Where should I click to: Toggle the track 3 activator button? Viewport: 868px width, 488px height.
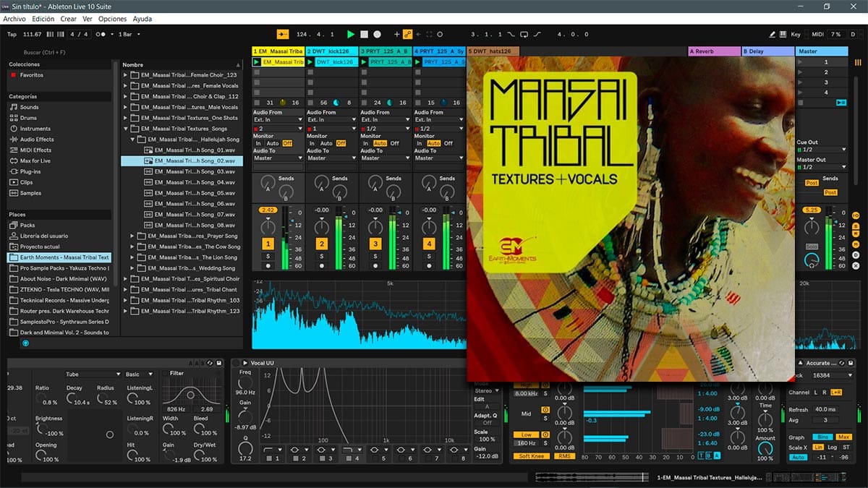click(x=375, y=244)
